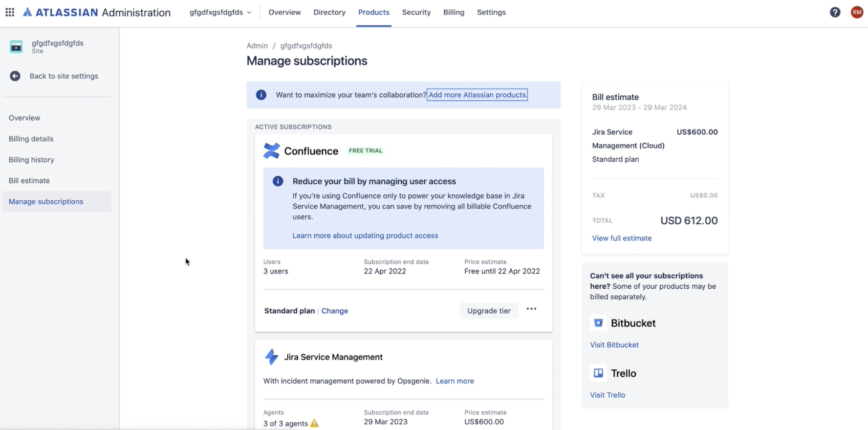Open the help question mark icon
The image size is (868, 430).
(x=835, y=12)
